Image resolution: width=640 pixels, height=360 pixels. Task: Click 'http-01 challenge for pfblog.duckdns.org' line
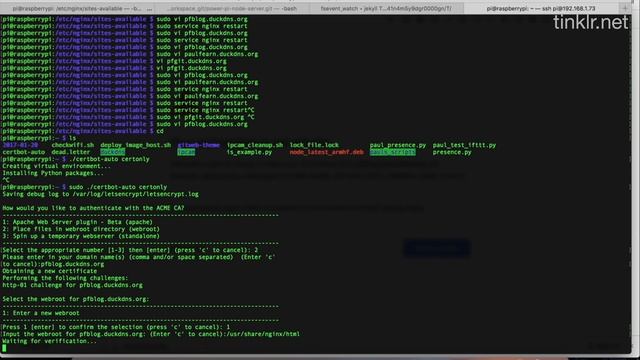pyautogui.click(x=73, y=285)
